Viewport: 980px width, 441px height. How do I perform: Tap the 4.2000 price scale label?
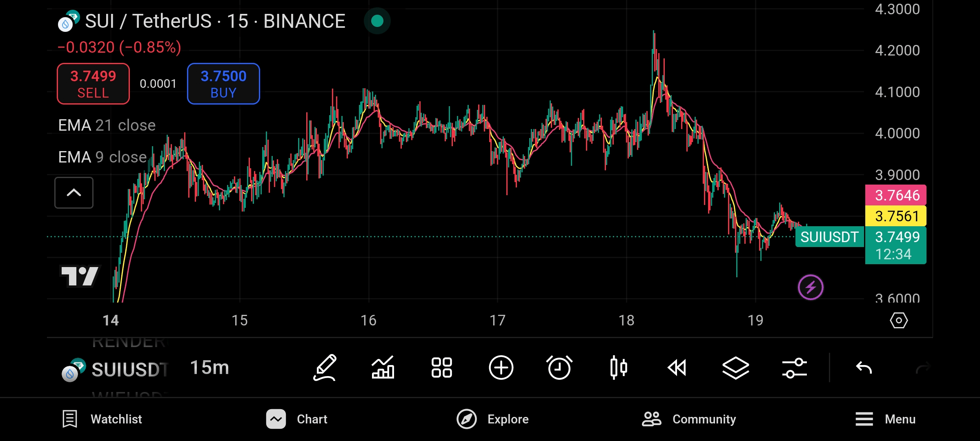897,51
